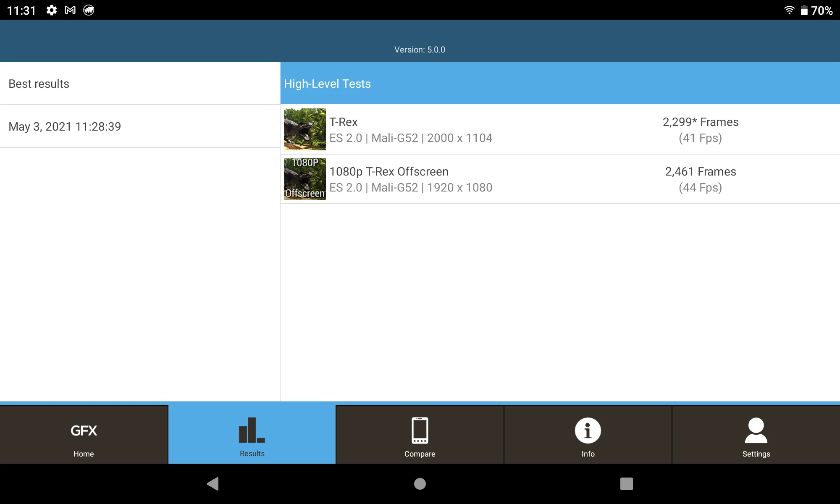Tap the settings gear in status bar
This screenshot has width=840, height=504.
[52, 10]
